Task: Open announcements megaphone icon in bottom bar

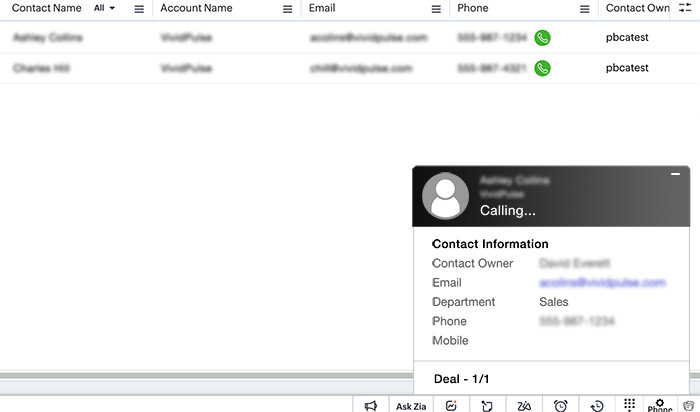Action: coord(371,405)
